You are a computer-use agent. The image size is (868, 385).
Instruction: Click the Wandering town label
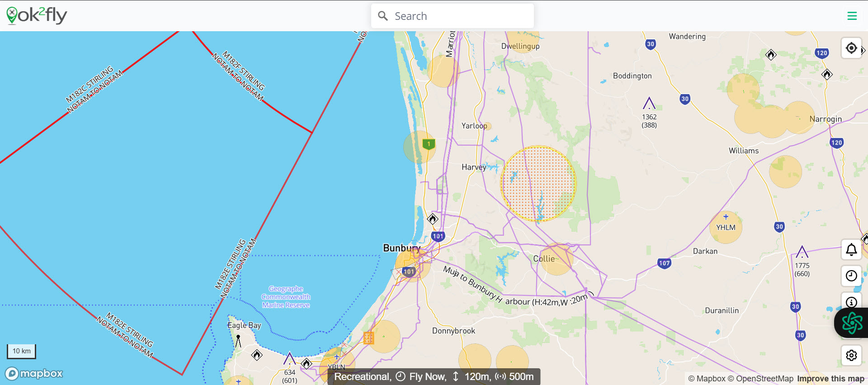[x=687, y=37]
